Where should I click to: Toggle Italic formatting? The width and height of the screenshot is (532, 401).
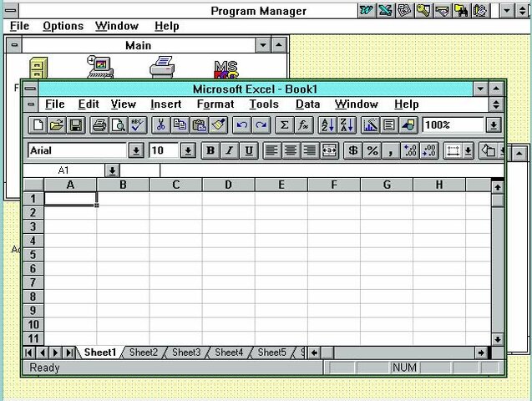(x=230, y=150)
